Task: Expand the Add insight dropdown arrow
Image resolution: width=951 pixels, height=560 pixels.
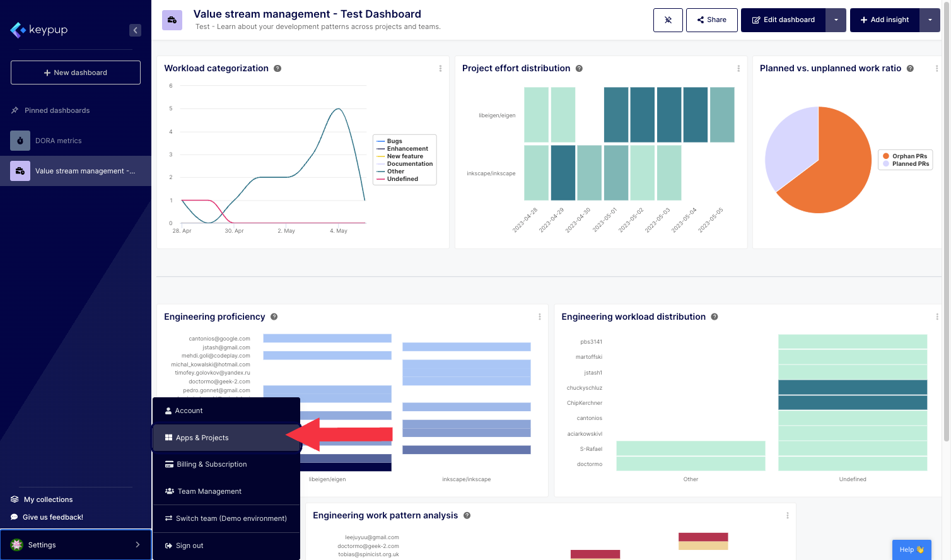Action: point(930,20)
